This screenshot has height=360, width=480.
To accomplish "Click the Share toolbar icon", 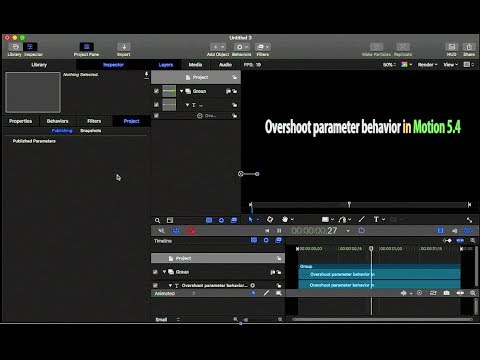I will click(469, 47).
